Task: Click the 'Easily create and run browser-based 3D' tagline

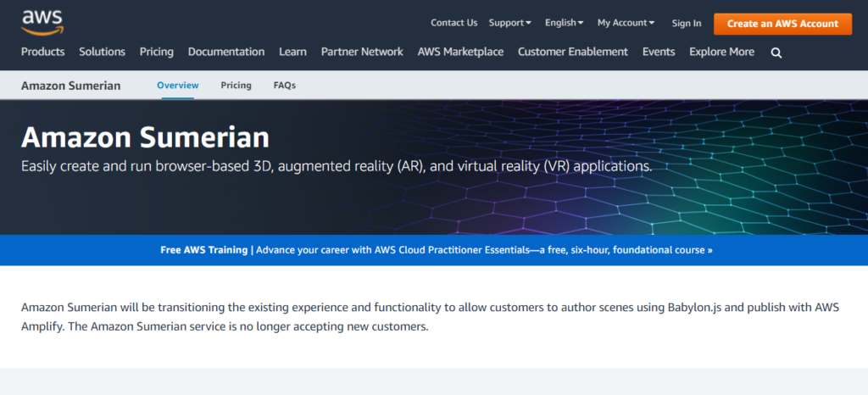Action: tap(337, 166)
